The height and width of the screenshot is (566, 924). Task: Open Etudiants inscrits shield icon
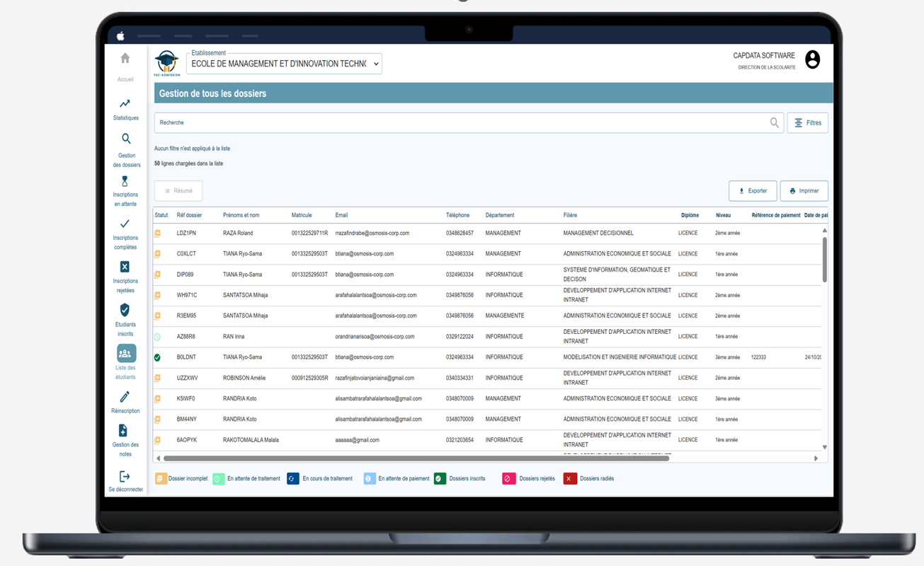(125, 310)
